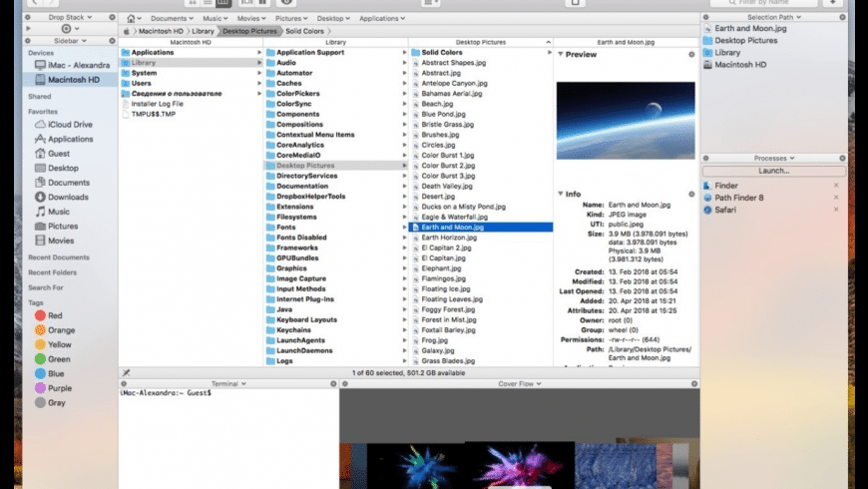The image size is (868, 489).
Task: Open the Drop Stack panel dropdown
Action: [71, 18]
